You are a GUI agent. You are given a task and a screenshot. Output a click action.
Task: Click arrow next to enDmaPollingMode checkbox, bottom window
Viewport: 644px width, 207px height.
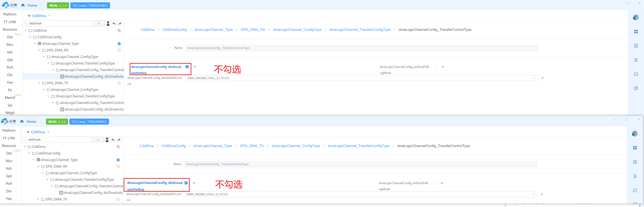[x=442, y=183]
